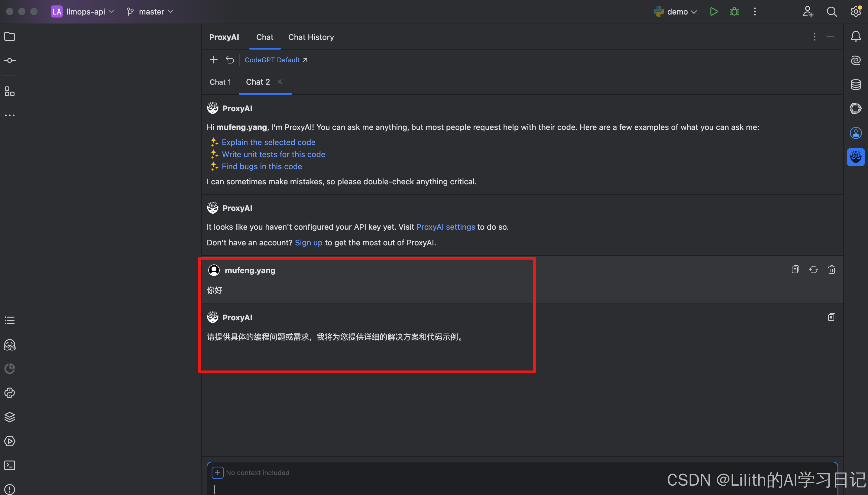The height and width of the screenshot is (495, 868).
Task: Close the Chat 2 tab
Action: click(x=280, y=82)
